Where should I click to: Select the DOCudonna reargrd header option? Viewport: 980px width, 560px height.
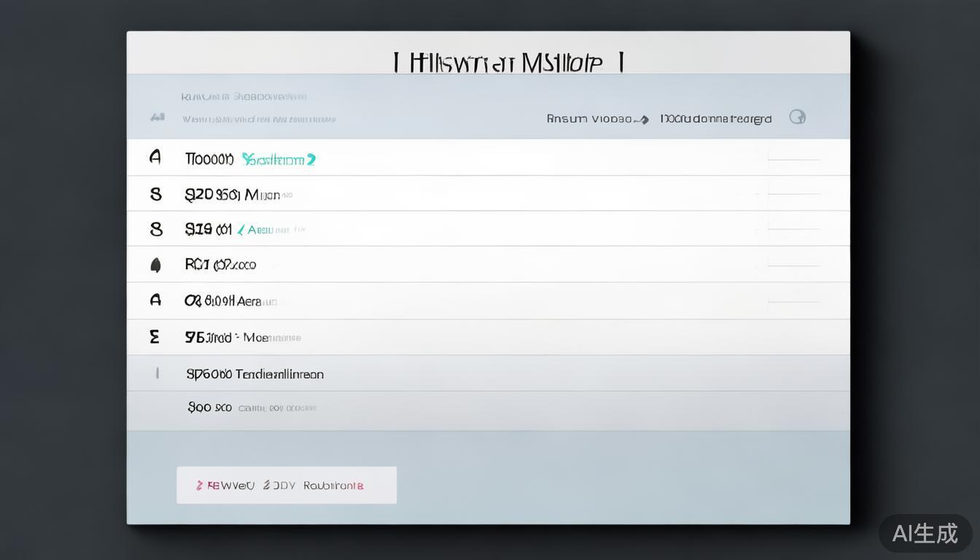click(715, 119)
